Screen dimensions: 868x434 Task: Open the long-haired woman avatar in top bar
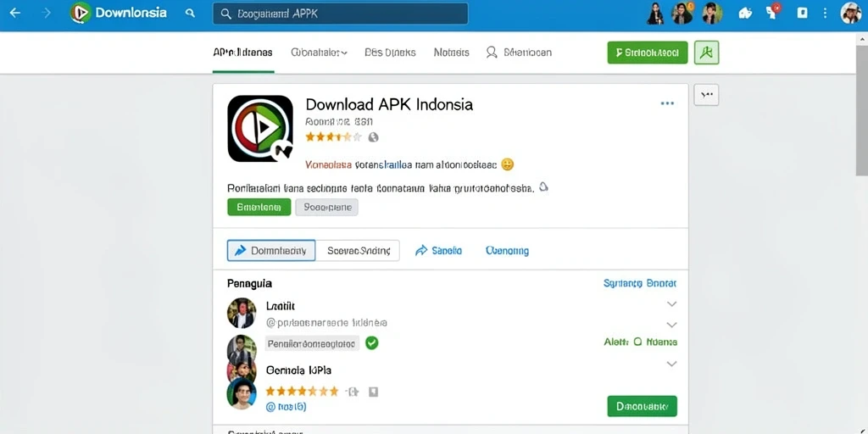click(655, 14)
